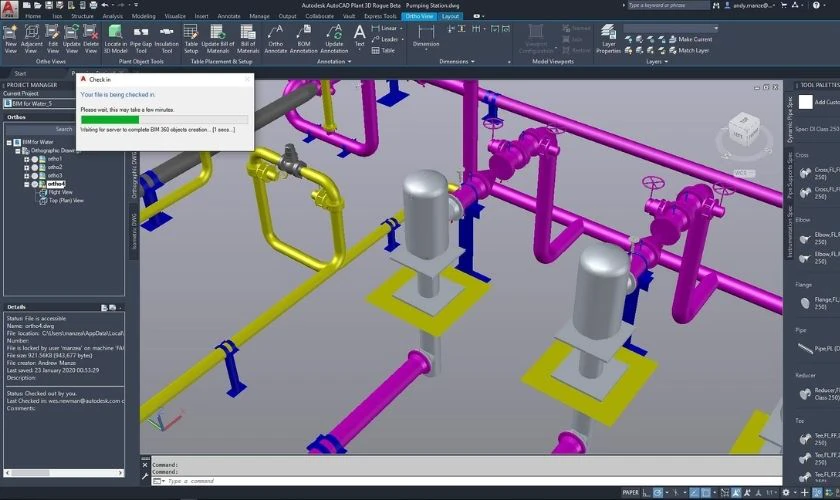Screen dimensions: 840x500
Task: Switch to the Start document tab
Action: [20, 73]
